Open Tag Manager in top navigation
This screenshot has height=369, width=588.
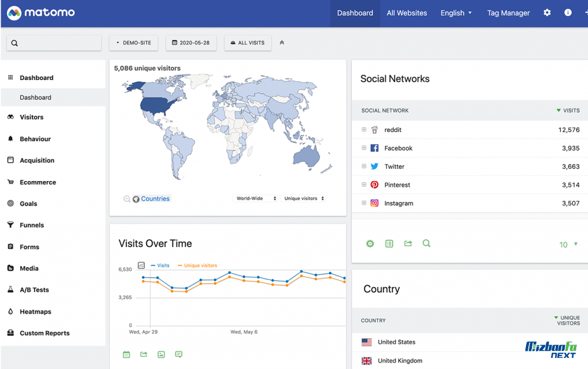coord(508,13)
